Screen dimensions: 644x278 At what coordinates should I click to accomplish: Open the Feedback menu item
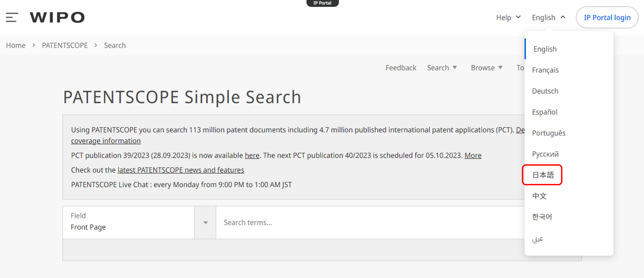(401, 68)
